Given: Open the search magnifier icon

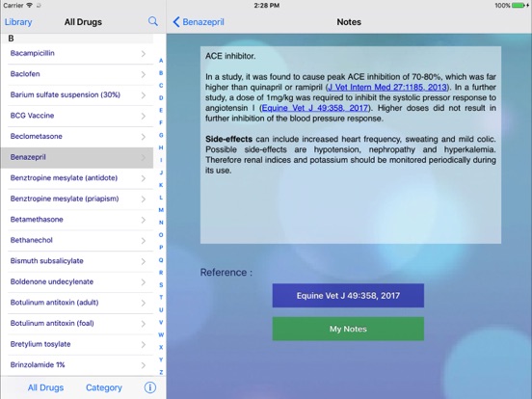Looking at the screenshot, I should pos(153,22).
